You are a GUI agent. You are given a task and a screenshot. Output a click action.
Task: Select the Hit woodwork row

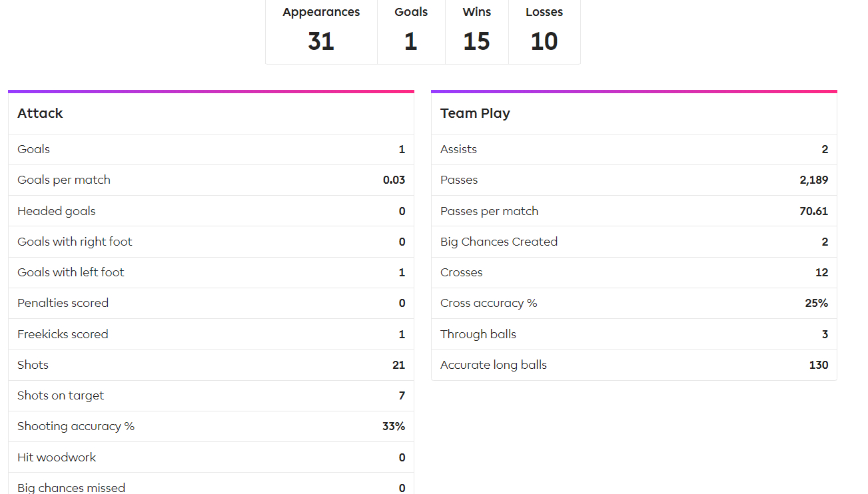coord(211,457)
